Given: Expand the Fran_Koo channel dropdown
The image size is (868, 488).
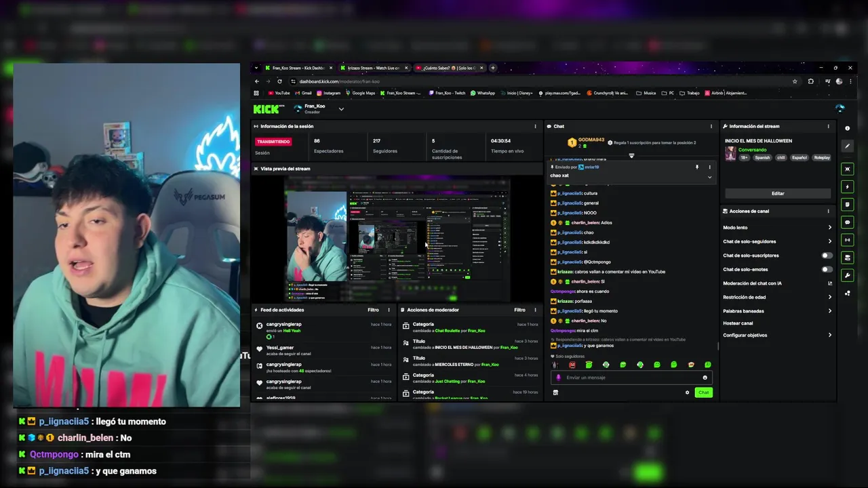Looking at the screenshot, I should tap(341, 108).
